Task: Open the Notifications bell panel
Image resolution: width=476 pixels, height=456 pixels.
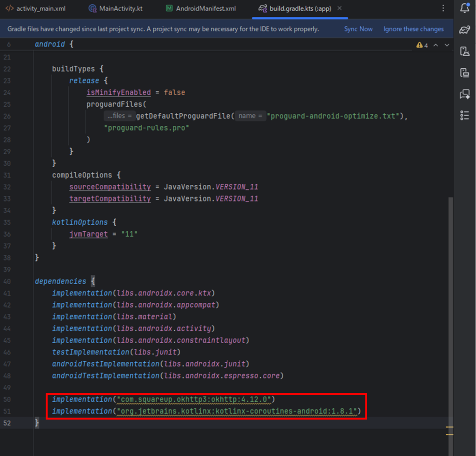Action: pos(464,8)
